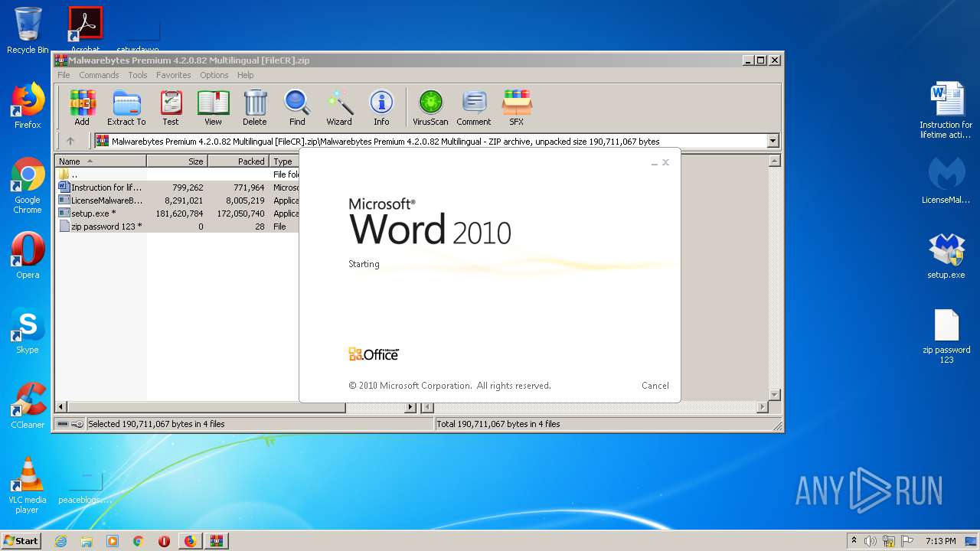Minimize the Word splash screen

[654, 162]
